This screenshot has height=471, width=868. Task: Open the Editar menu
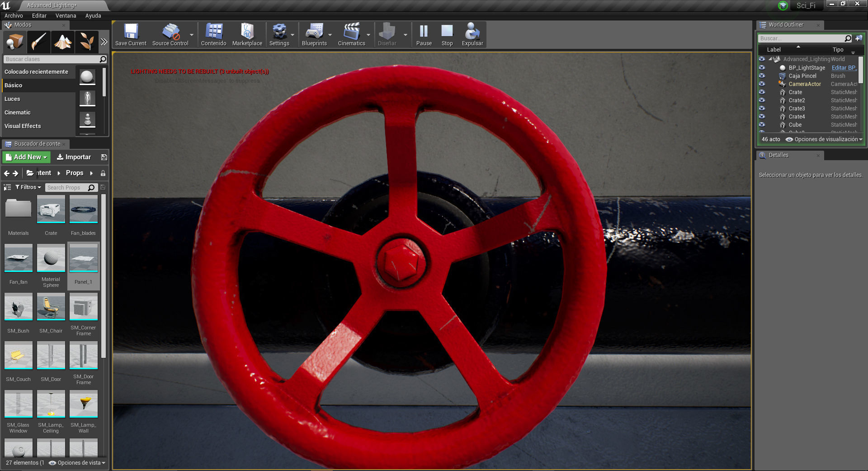[39, 15]
